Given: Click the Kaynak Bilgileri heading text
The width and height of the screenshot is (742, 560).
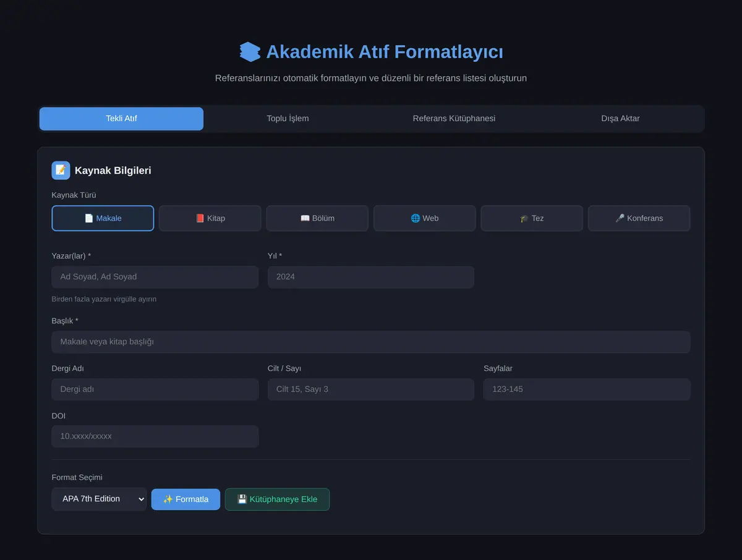Looking at the screenshot, I should 113,171.
